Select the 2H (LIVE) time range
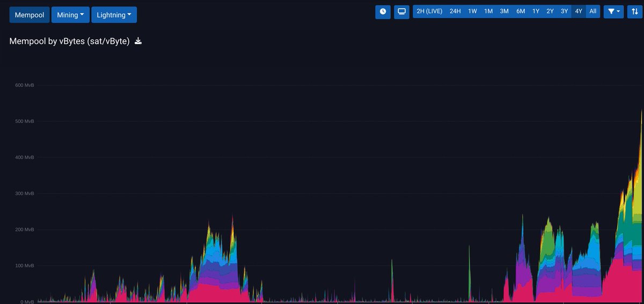This screenshot has height=304, width=644. point(429,11)
